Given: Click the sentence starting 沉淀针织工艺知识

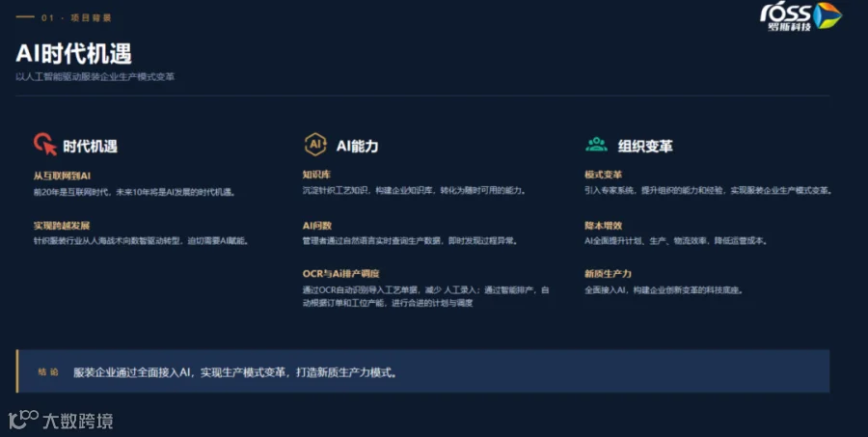Looking at the screenshot, I should tap(414, 191).
